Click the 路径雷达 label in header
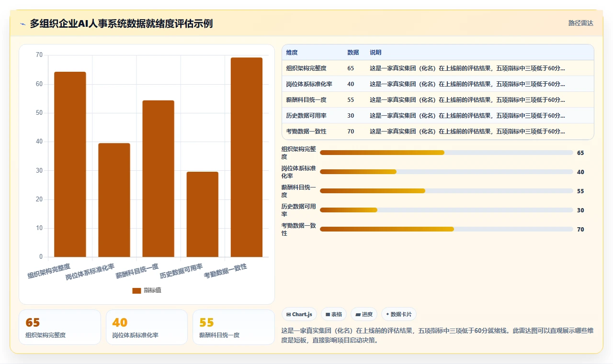 point(580,23)
